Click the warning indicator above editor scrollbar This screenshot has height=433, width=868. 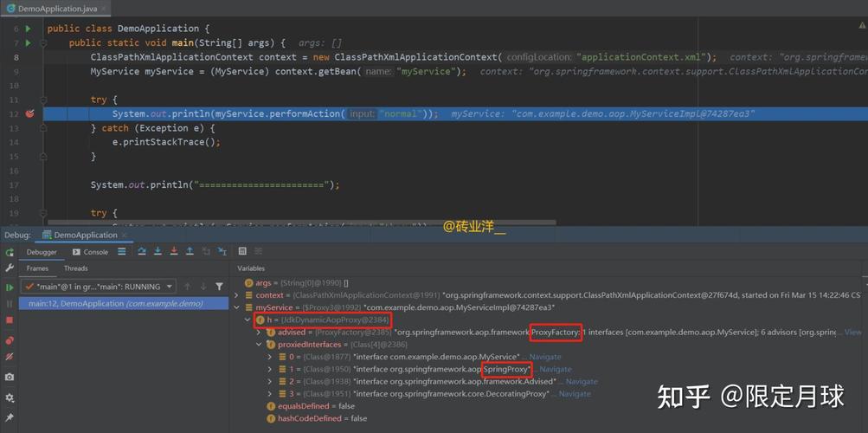[862, 25]
